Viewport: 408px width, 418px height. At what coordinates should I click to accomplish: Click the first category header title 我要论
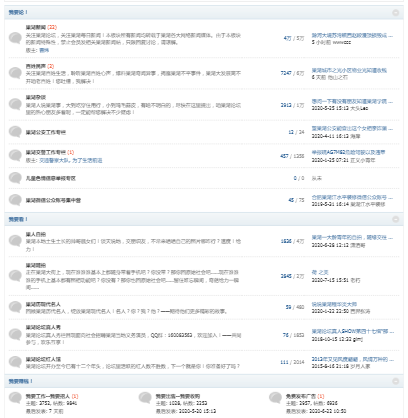pos(18,13)
